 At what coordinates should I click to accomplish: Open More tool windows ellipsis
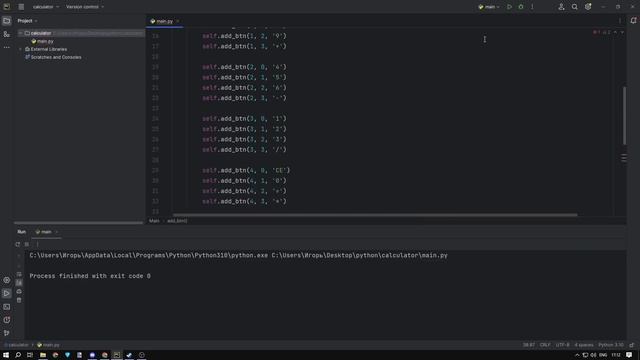click(x=7, y=47)
